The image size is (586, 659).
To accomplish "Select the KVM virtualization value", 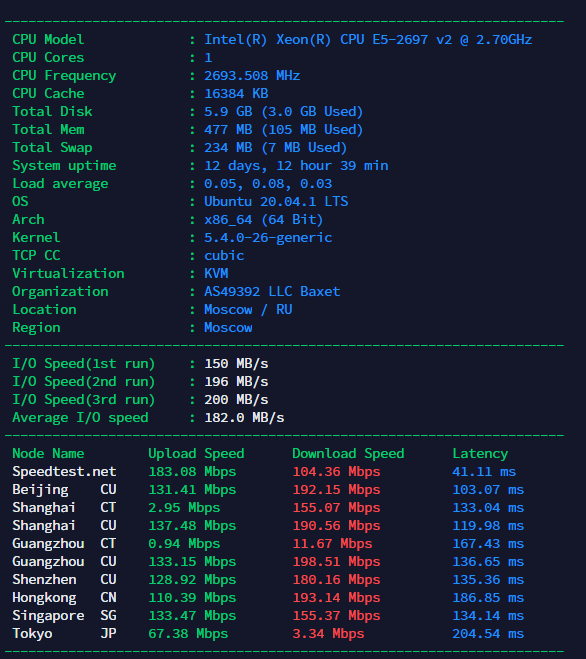I will 216,274.
